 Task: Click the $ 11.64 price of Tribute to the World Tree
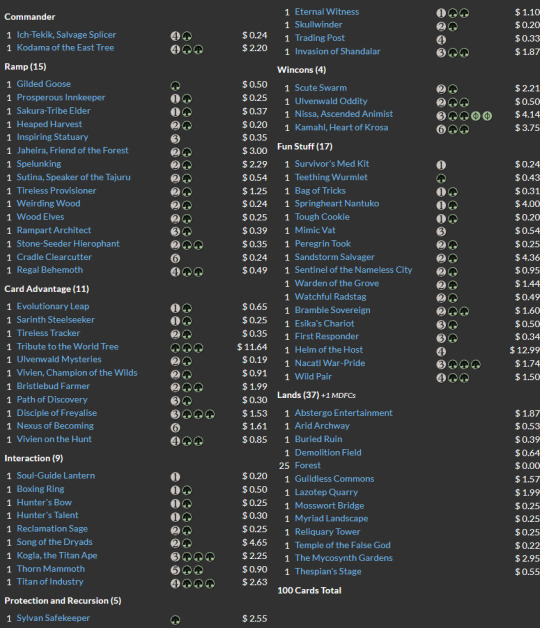click(x=252, y=347)
